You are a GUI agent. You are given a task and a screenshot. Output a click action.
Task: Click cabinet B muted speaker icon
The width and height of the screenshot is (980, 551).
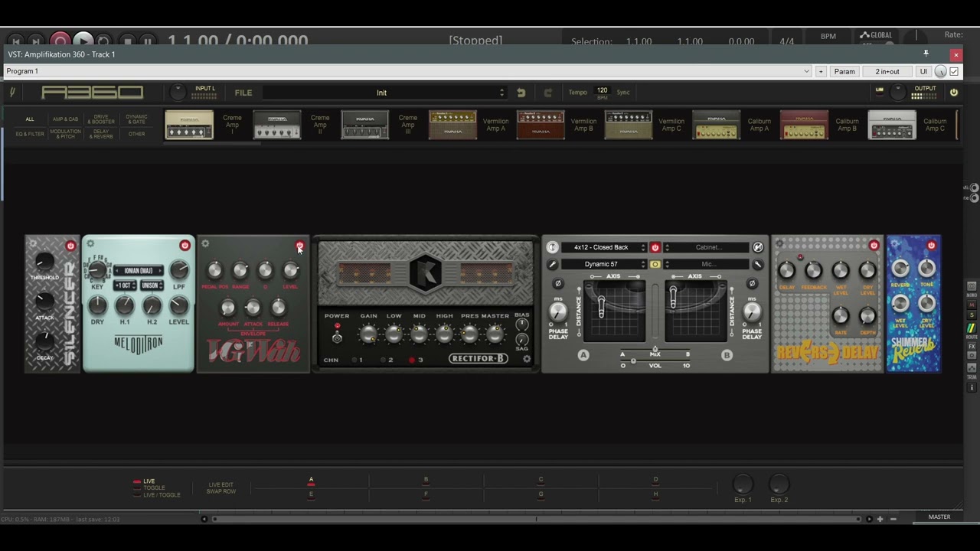(757, 247)
